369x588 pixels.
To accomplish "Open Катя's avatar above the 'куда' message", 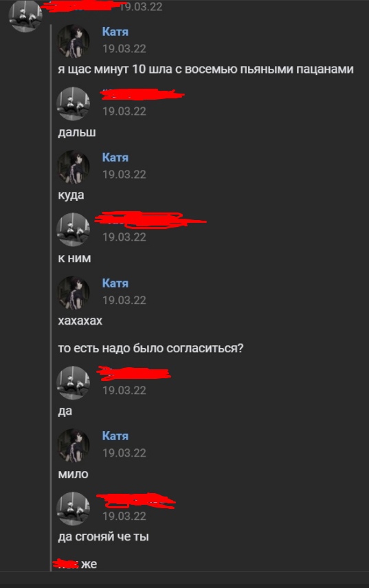I will pyautogui.click(x=73, y=167).
